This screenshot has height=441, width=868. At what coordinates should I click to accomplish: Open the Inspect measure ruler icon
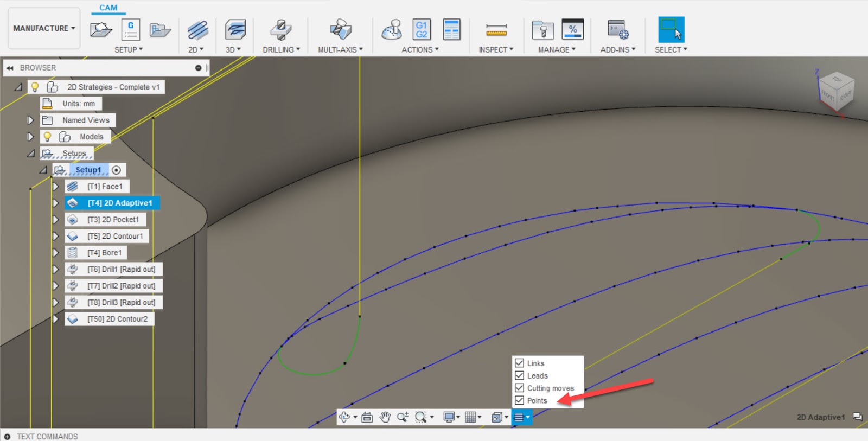tap(496, 30)
